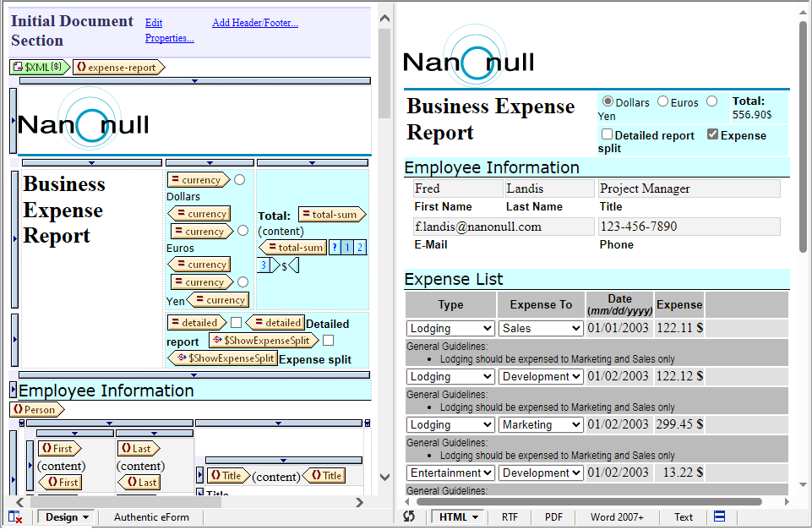
Task: Click the Add Header/Footer link
Action: click(254, 23)
